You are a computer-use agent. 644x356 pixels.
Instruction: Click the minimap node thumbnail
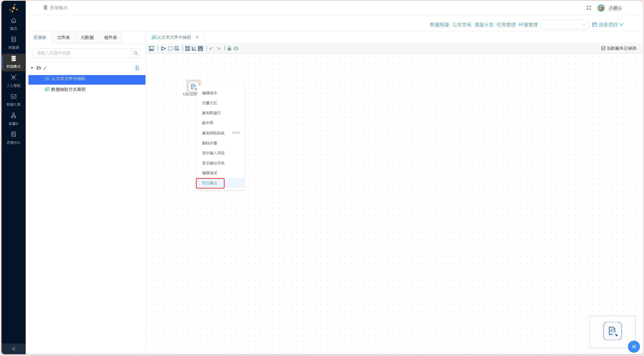pyautogui.click(x=612, y=331)
